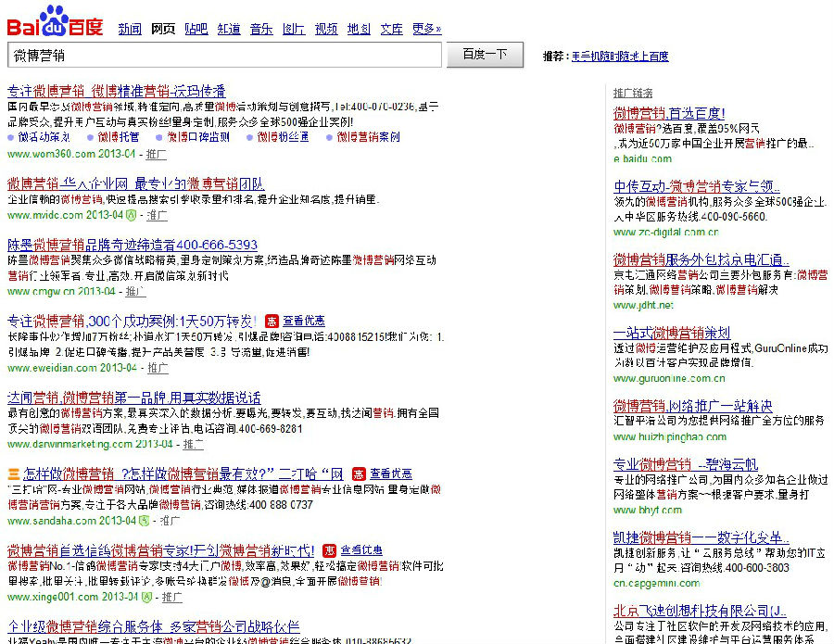Click the 微活动策划 sublink
Screen dimensions: 834x644
pyautogui.click(x=44, y=137)
